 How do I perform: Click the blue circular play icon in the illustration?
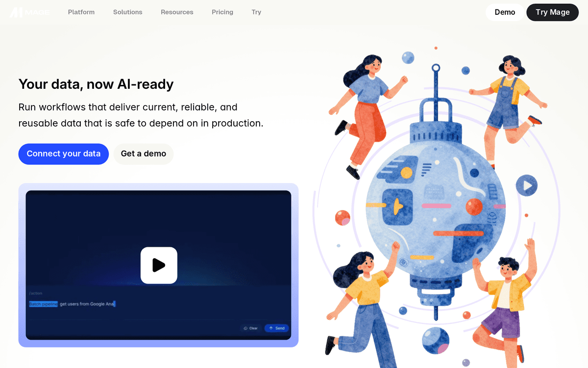(527, 186)
